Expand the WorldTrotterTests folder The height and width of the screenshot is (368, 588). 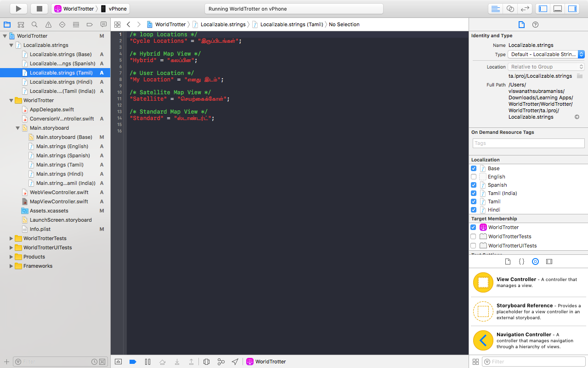pyautogui.click(x=11, y=238)
